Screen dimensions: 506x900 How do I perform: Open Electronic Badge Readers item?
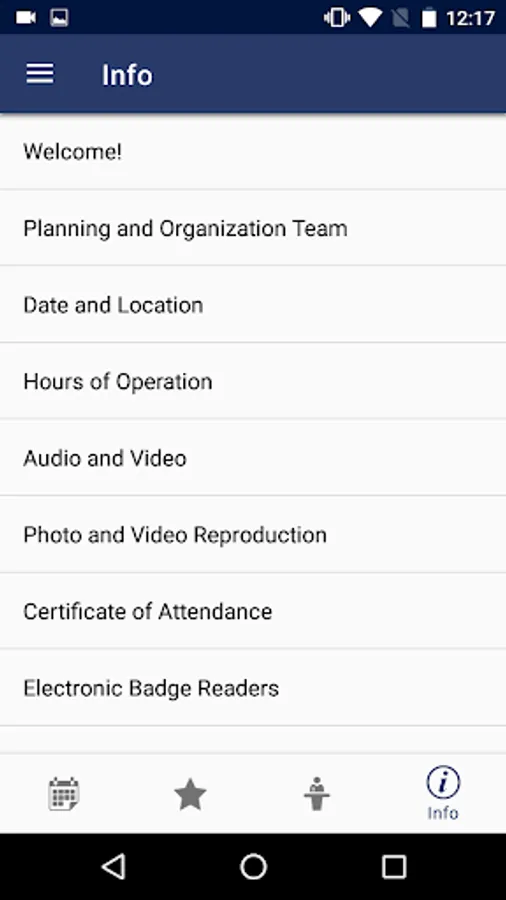click(253, 688)
